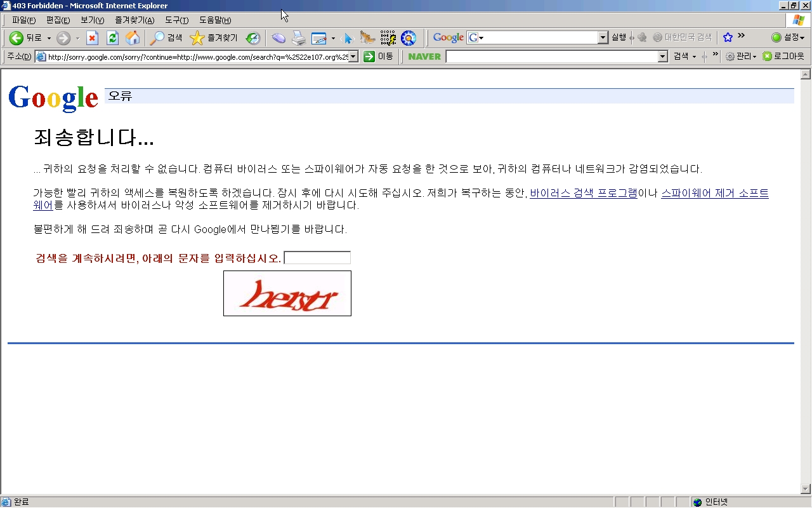Image resolution: width=812 pixels, height=508 pixels.
Task: Click the purple mouse toolbar icon
Action: pos(278,38)
